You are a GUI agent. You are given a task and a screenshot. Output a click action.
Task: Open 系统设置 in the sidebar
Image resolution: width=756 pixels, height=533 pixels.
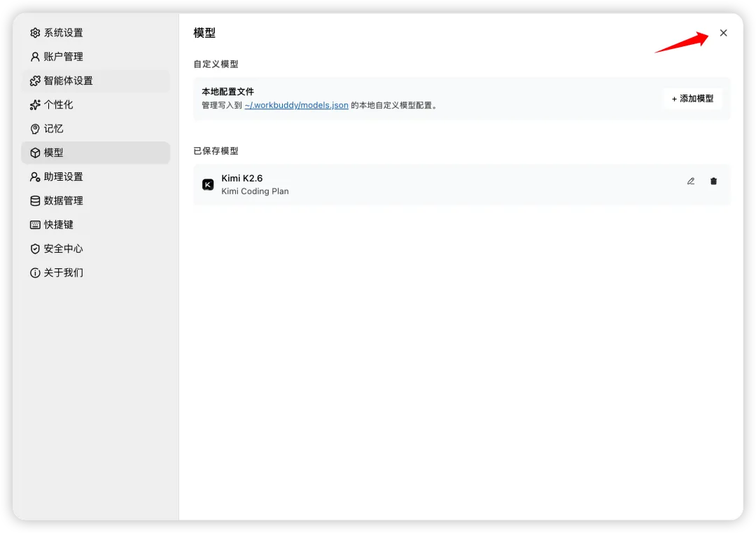(x=95, y=33)
